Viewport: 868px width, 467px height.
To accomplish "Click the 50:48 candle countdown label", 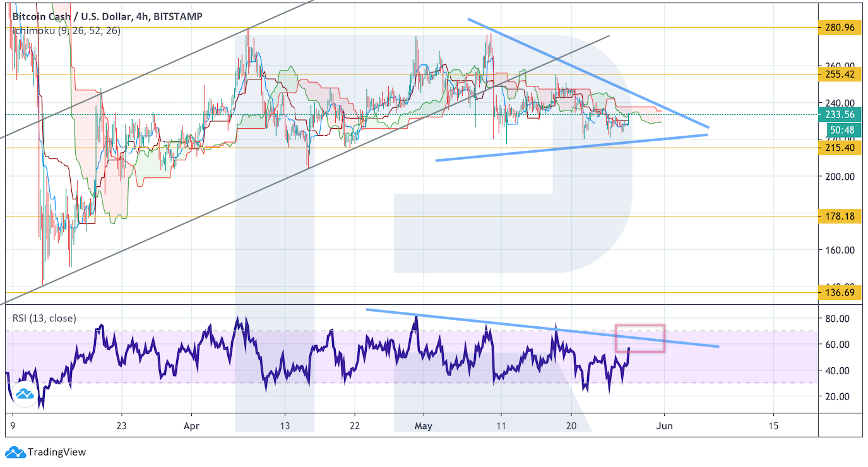I will point(843,129).
